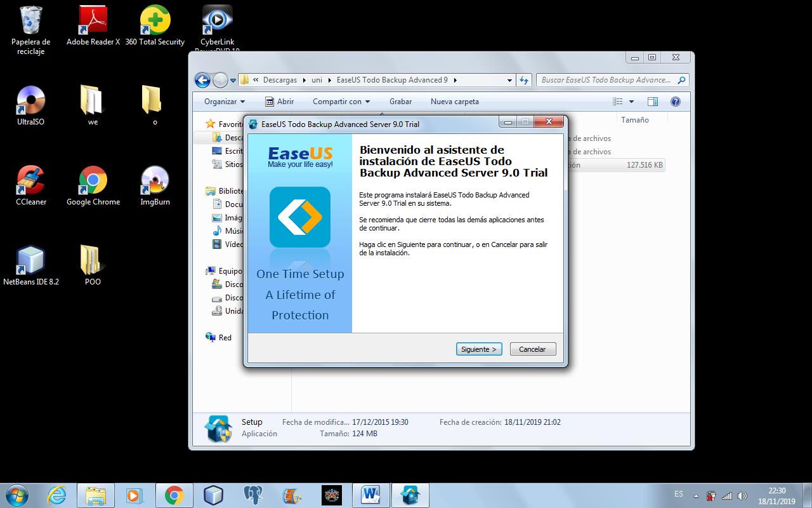Click Descargas in the Explorer address path

280,80
